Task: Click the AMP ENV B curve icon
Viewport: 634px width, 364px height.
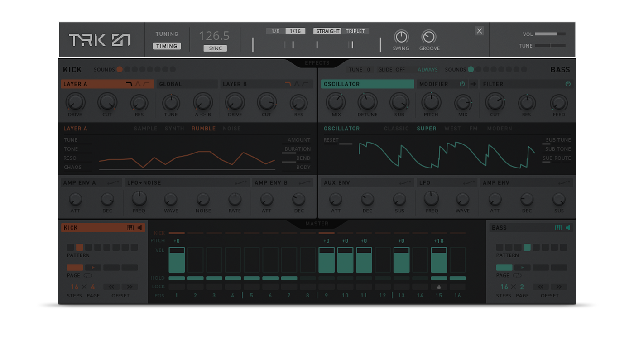Action: point(305,183)
